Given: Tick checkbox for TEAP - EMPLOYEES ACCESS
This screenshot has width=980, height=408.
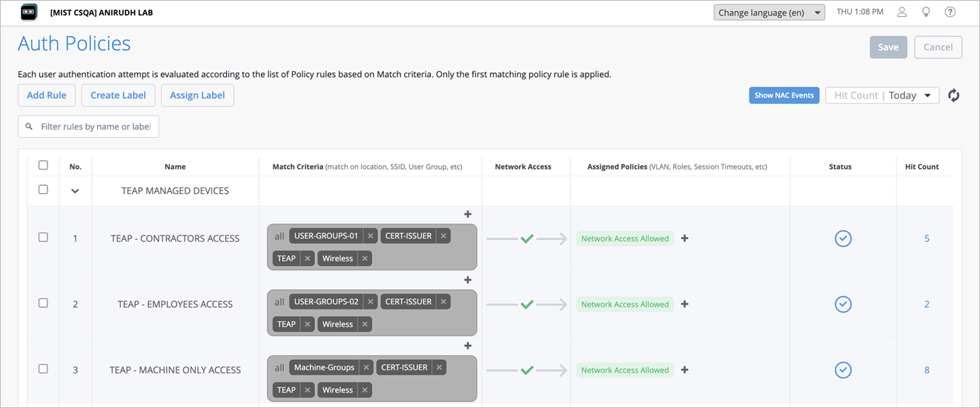Looking at the screenshot, I should point(43,304).
